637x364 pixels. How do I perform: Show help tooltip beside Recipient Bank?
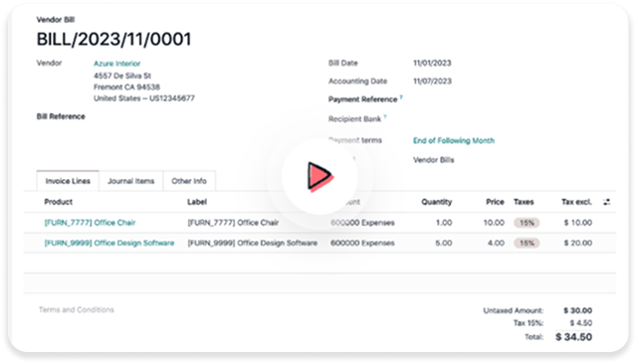tap(385, 117)
